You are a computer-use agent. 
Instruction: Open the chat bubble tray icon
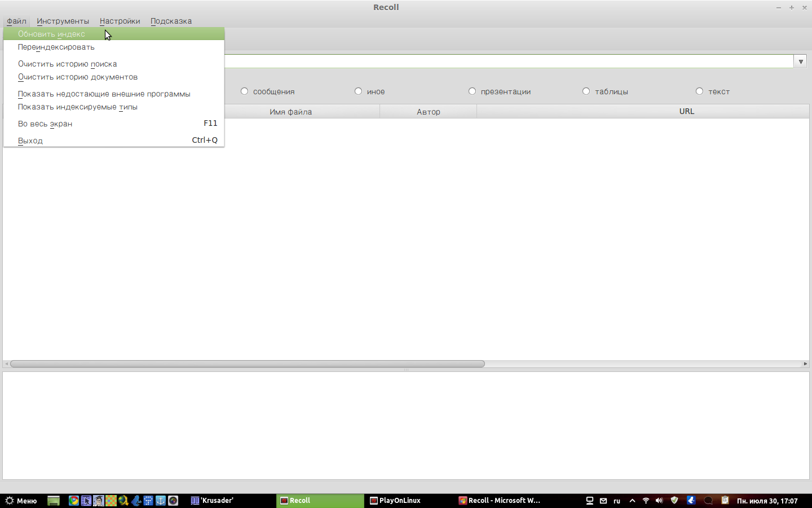709,501
